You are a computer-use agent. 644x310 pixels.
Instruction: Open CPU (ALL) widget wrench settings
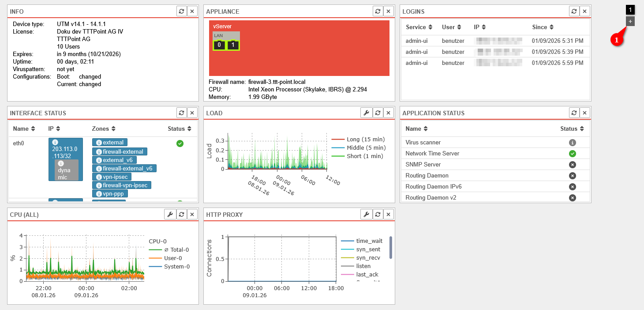click(170, 215)
